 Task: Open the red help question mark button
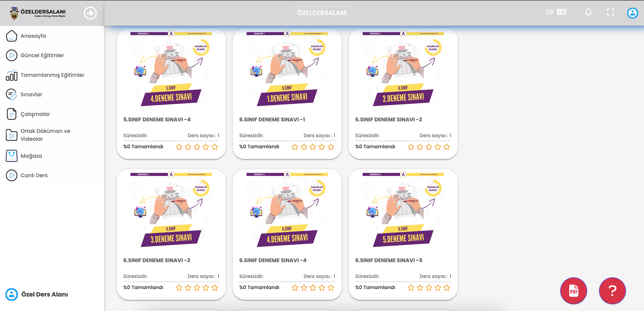pyautogui.click(x=612, y=290)
